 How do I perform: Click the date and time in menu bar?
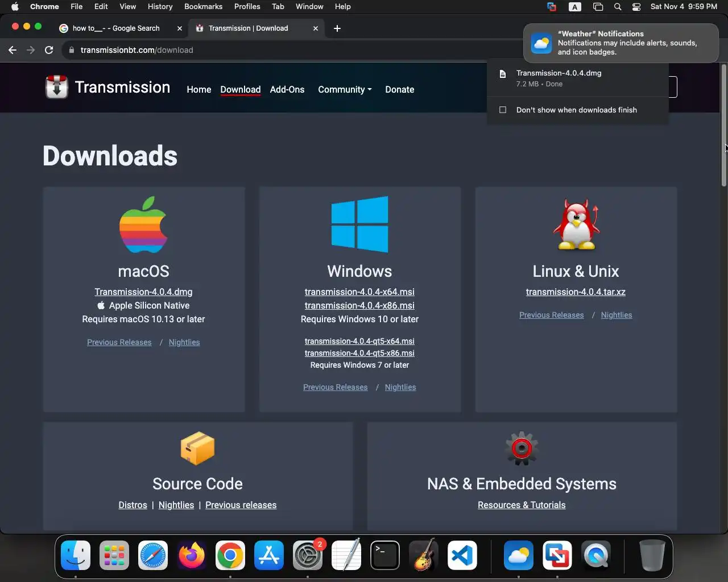[x=684, y=7]
